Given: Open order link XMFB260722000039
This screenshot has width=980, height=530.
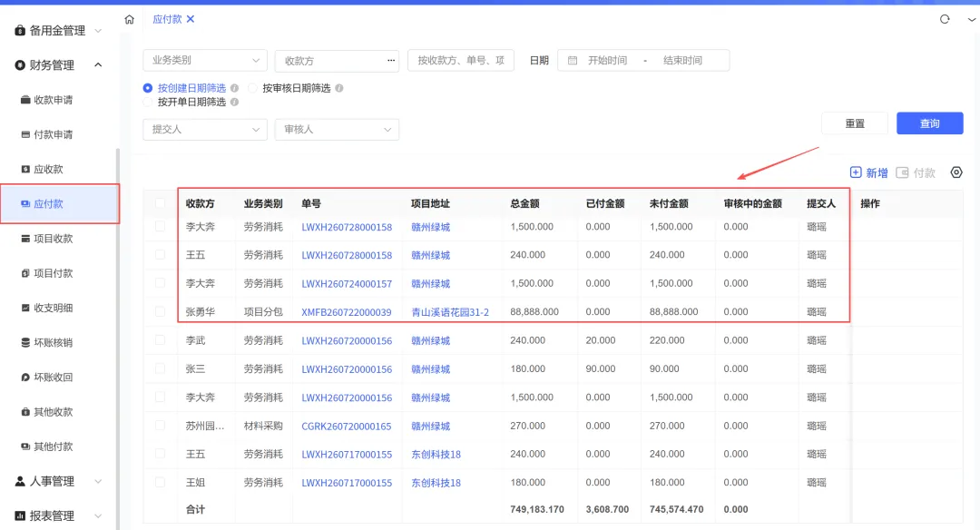Looking at the screenshot, I should (x=347, y=312).
